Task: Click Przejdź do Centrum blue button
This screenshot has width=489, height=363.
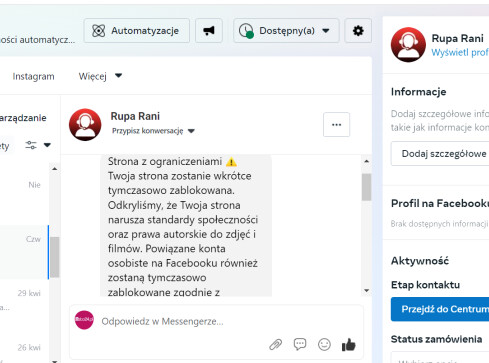Action: click(440, 309)
